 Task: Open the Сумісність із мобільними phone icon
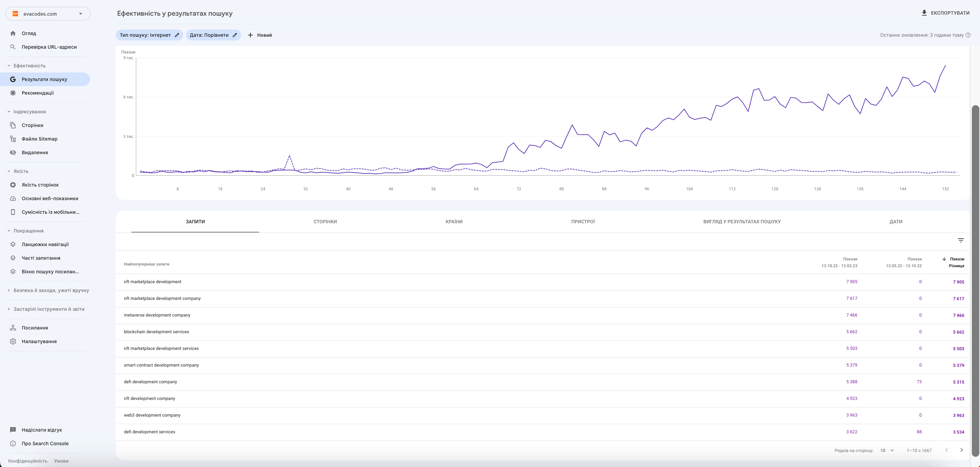[x=13, y=212]
